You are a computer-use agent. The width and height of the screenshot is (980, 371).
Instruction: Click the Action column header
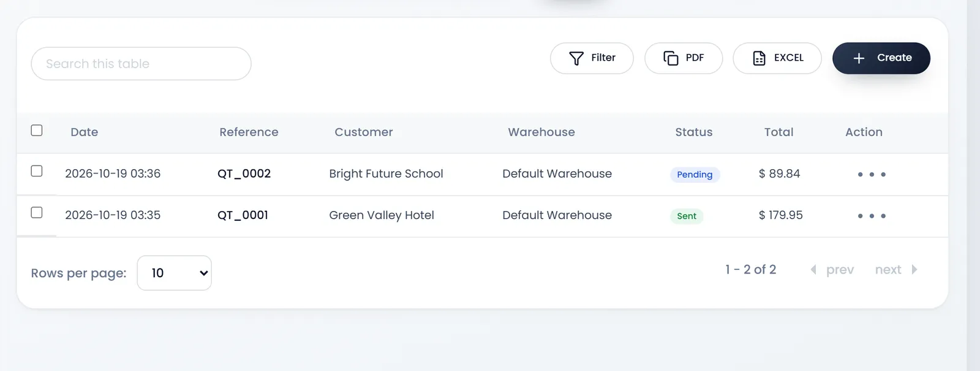click(x=864, y=132)
